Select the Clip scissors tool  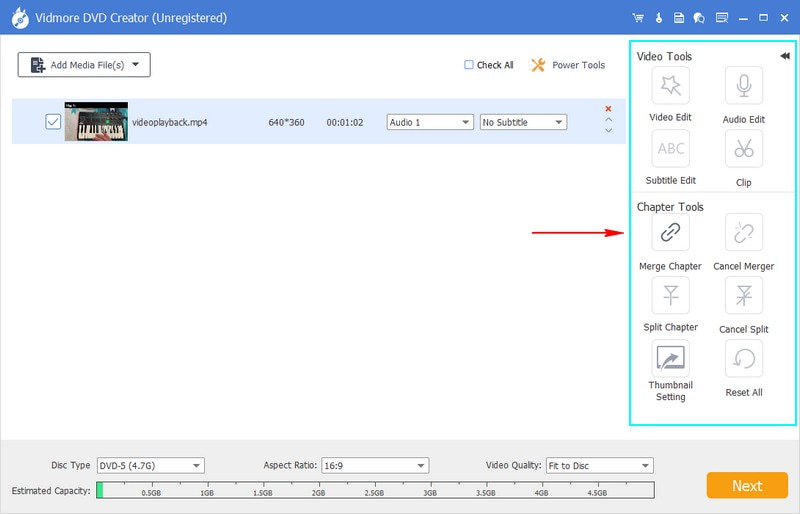pos(743,149)
